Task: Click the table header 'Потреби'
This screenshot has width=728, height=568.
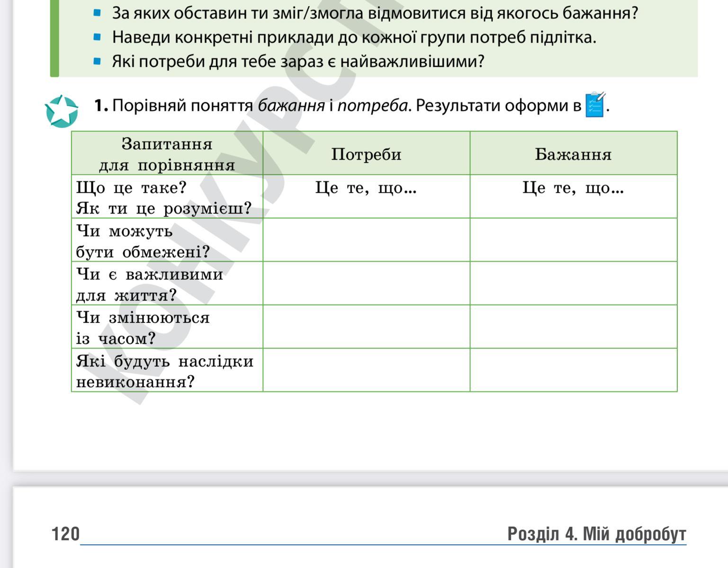Action: click(x=366, y=154)
